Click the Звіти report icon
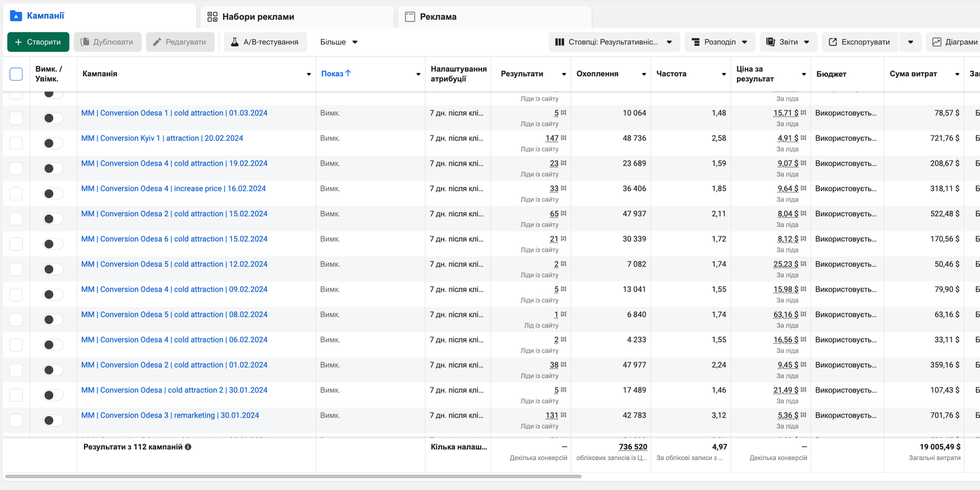This screenshot has height=490, width=980. (x=771, y=42)
